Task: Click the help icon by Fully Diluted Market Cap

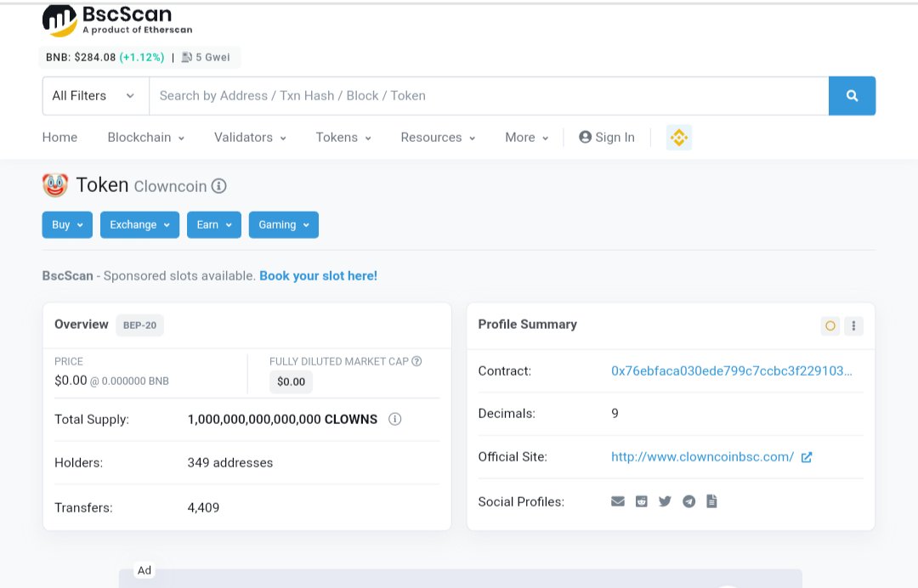Action: 416,361
